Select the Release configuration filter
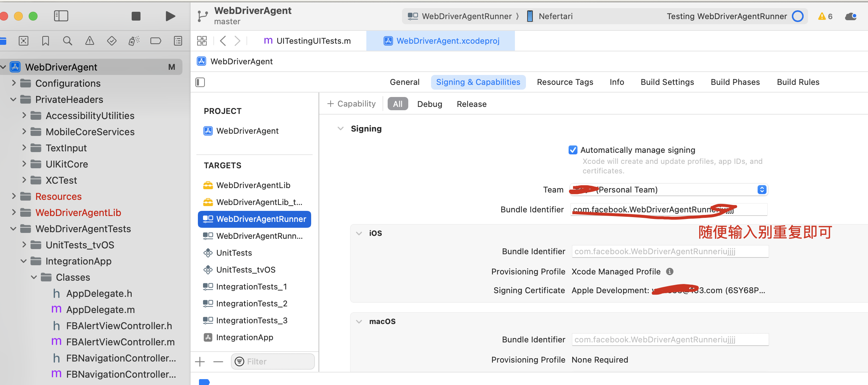The height and width of the screenshot is (385, 868). coord(472,104)
